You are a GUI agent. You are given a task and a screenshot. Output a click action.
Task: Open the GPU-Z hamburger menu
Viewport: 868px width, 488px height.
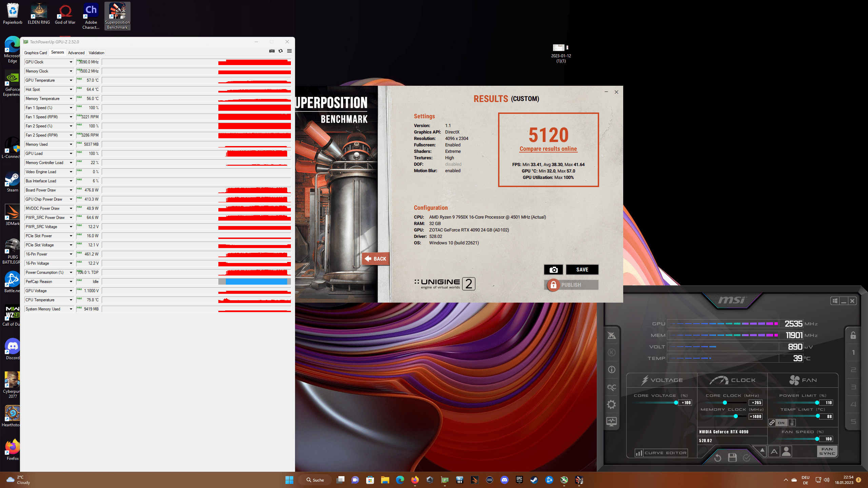click(x=289, y=51)
